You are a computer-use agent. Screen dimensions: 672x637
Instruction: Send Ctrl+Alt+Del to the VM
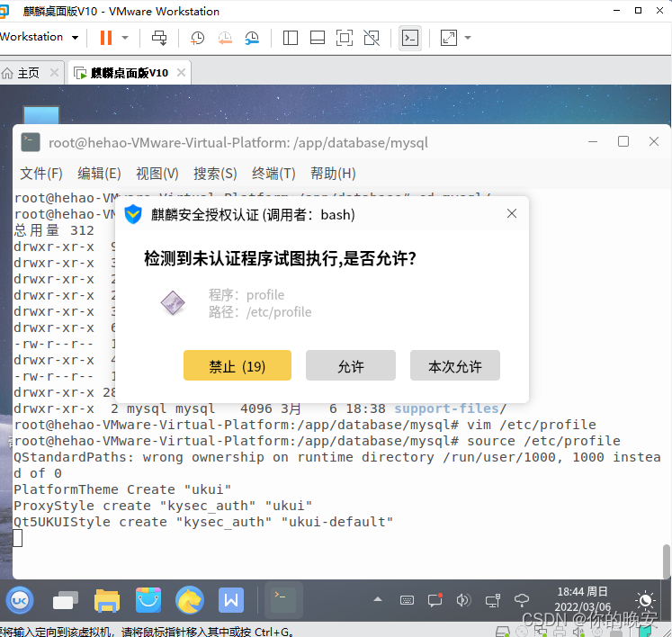[159, 38]
